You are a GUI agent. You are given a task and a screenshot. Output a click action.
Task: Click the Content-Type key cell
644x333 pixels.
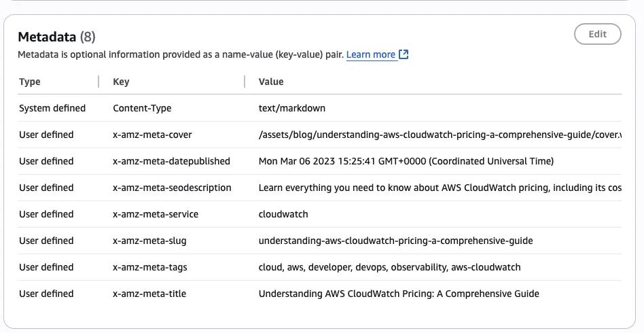click(x=142, y=108)
